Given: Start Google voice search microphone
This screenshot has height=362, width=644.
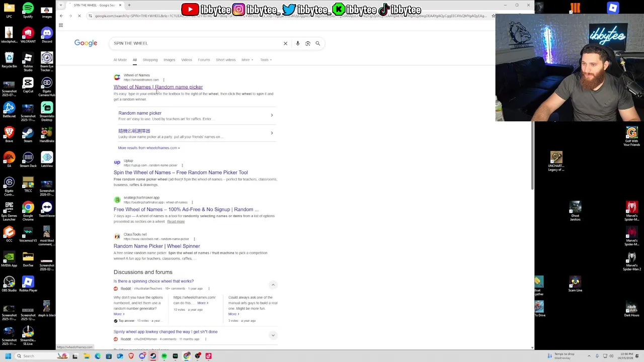Looking at the screenshot, I should 297,43.
